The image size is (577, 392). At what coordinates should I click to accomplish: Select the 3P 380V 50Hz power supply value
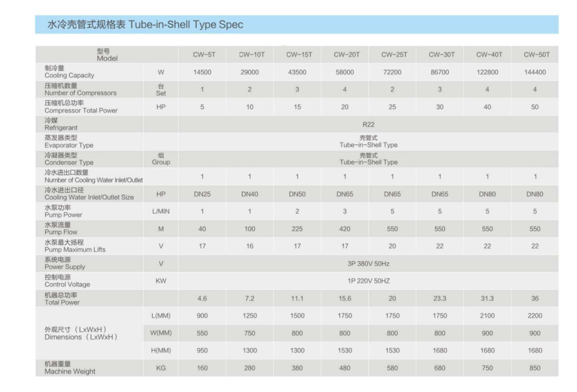tap(368, 263)
